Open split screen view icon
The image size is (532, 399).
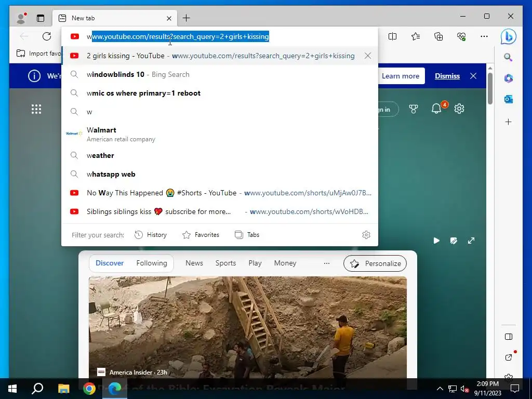392,36
